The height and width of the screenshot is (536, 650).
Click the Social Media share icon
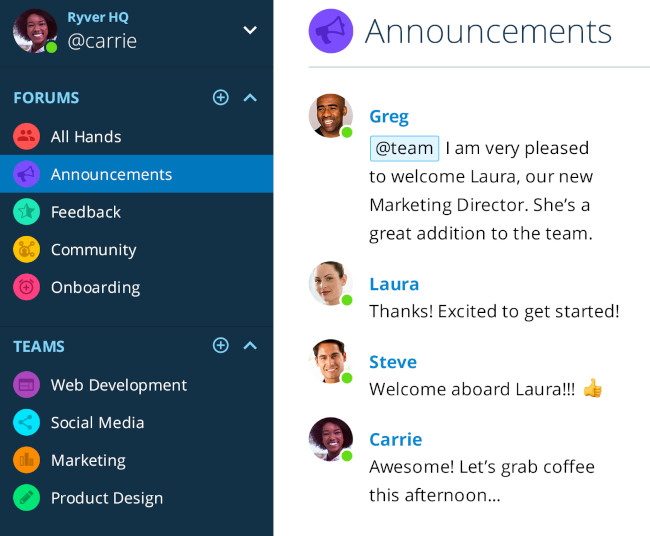click(26, 423)
